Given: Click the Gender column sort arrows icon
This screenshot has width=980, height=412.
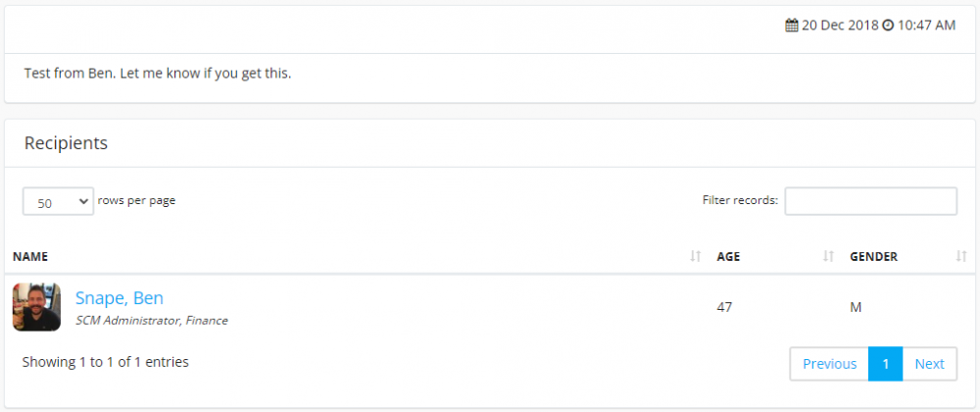Looking at the screenshot, I should [x=960, y=257].
